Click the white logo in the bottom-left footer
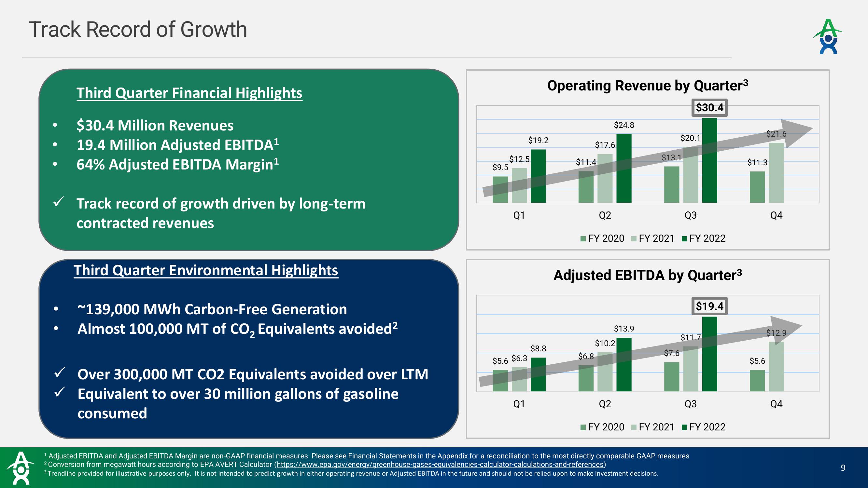Viewport: 868px width, 488px height. [x=21, y=468]
